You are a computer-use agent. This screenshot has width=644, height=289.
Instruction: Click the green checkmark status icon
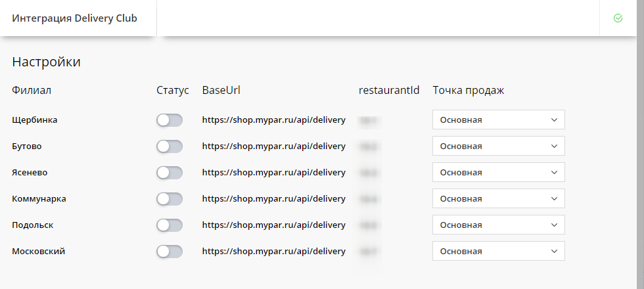click(618, 18)
